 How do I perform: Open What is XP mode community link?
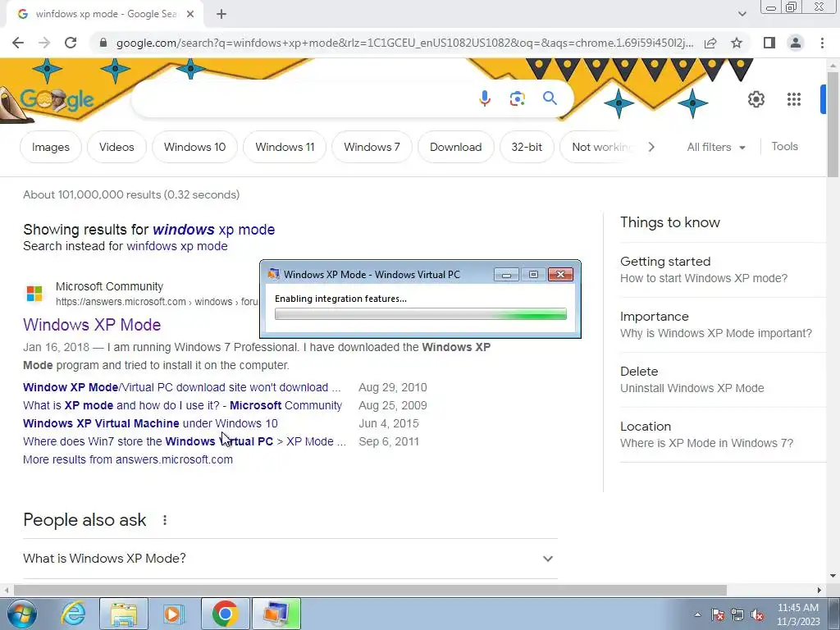182,405
